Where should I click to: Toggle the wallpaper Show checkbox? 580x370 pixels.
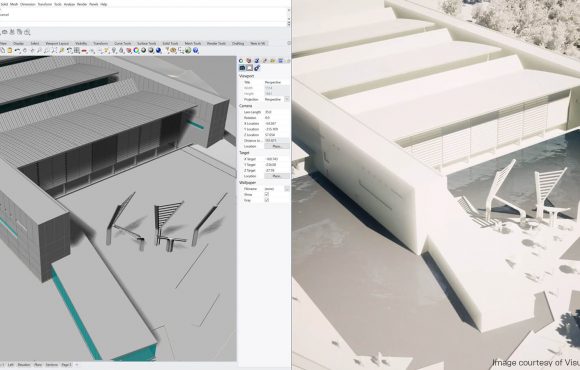pos(267,194)
